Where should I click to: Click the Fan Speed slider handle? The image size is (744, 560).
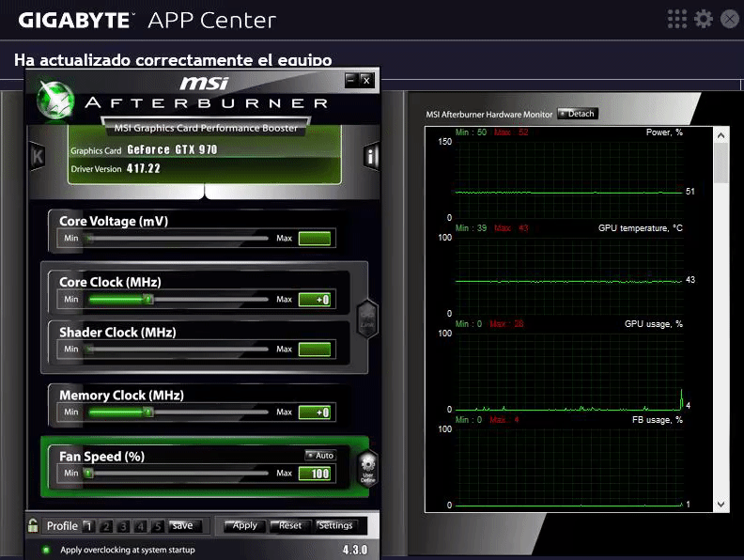(x=88, y=474)
